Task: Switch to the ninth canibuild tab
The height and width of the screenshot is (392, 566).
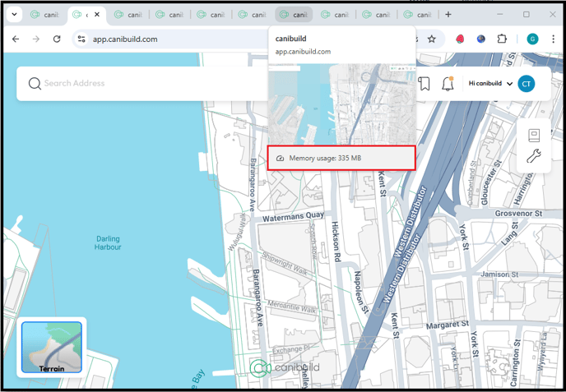Action: click(x=377, y=15)
